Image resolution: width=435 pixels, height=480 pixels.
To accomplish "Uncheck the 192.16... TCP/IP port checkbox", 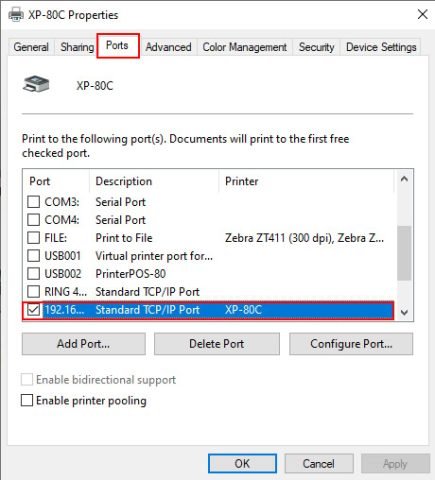I will 33,310.
